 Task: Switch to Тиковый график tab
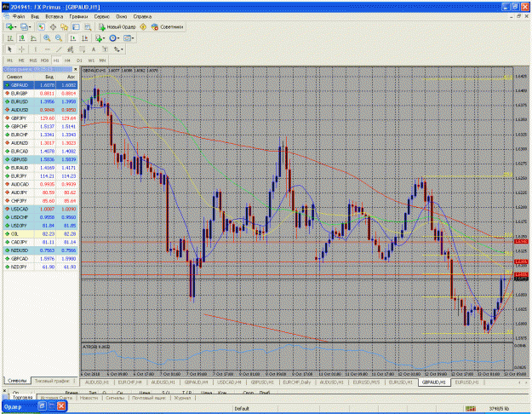pos(52,381)
